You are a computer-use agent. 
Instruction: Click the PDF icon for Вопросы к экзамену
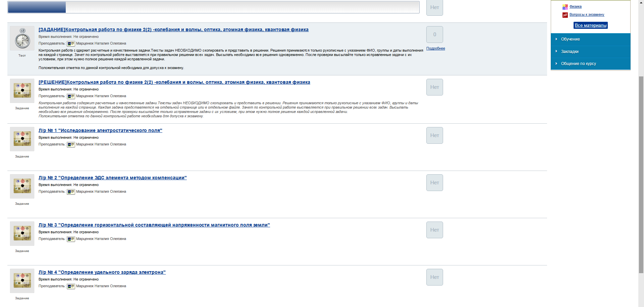[x=565, y=15]
